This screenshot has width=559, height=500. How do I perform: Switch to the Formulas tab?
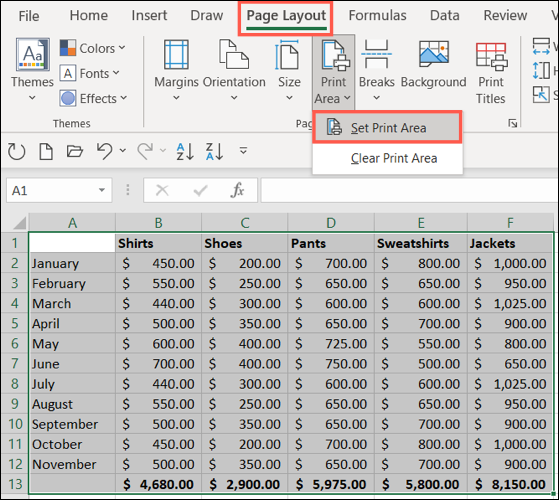[377, 15]
